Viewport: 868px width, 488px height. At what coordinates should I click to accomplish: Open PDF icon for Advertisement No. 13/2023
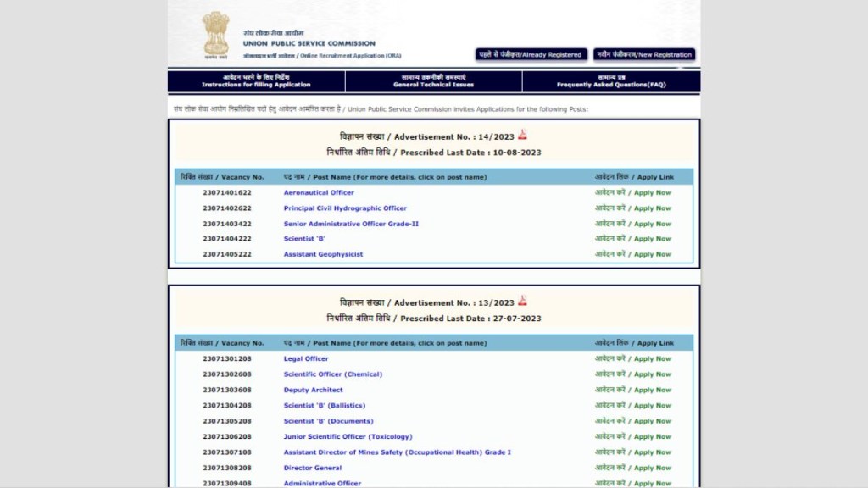[x=523, y=301]
